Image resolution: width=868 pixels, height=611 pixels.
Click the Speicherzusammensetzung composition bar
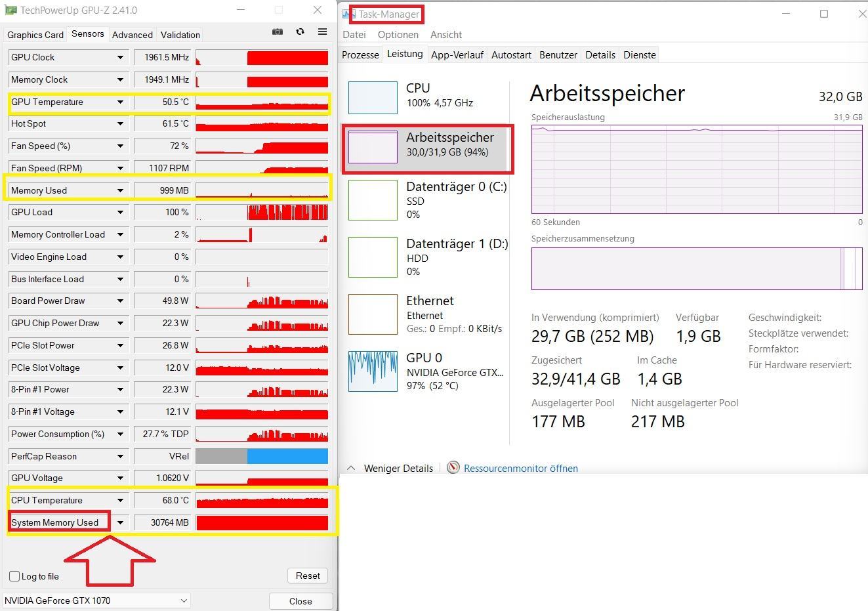coord(697,268)
